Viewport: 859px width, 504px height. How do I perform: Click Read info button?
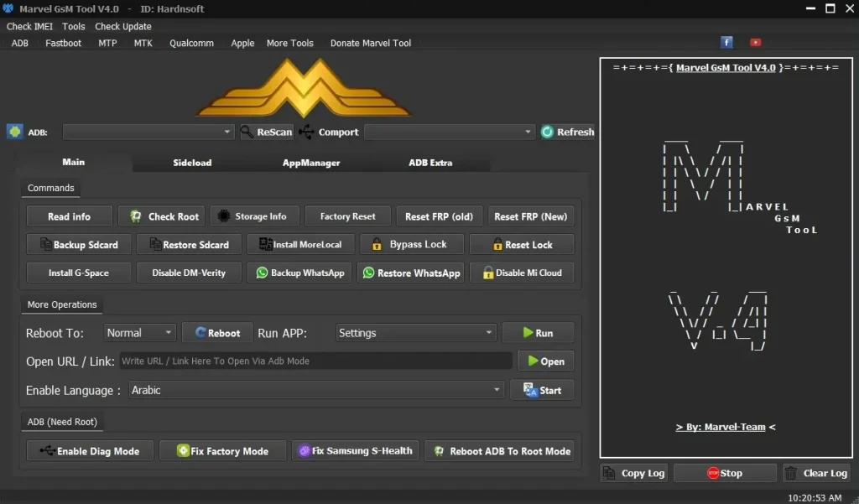(x=69, y=216)
